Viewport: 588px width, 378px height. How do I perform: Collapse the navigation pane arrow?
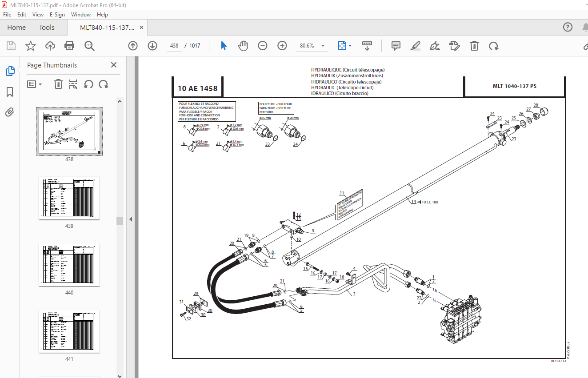pyautogui.click(x=131, y=219)
